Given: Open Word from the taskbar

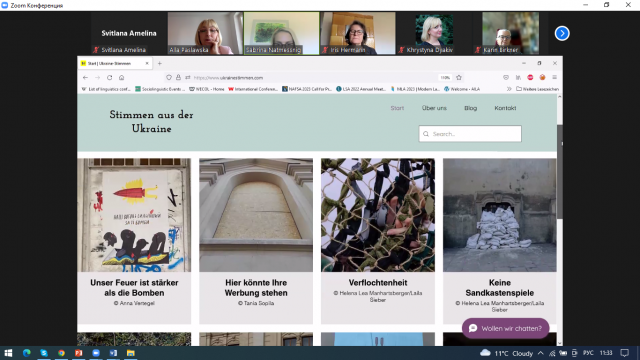Looking at the screenshot, I should tap(113, 353).
